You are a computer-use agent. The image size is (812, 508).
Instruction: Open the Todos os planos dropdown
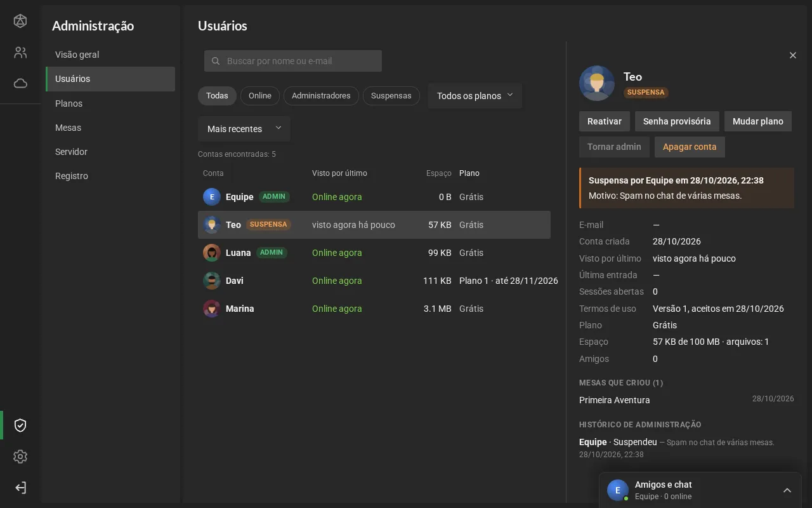click(475, 96)
